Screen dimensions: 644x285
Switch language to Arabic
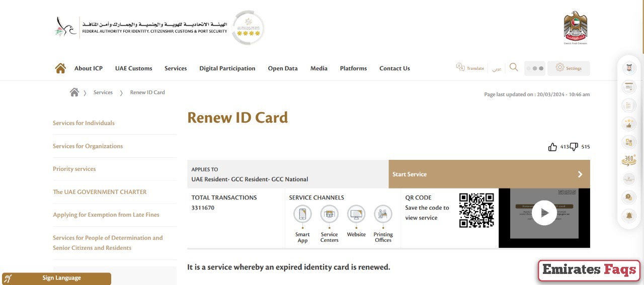(497, 69)
